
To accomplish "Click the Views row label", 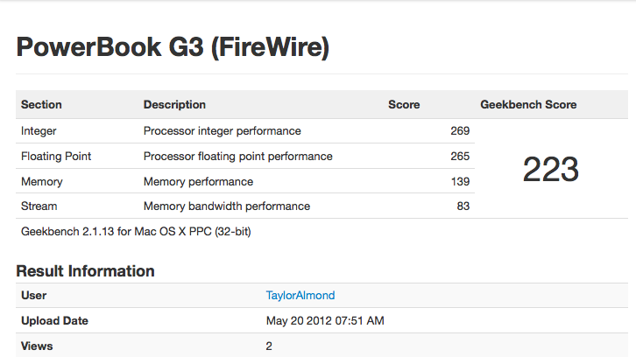I will pyautogui.click(x=37, y=346).
